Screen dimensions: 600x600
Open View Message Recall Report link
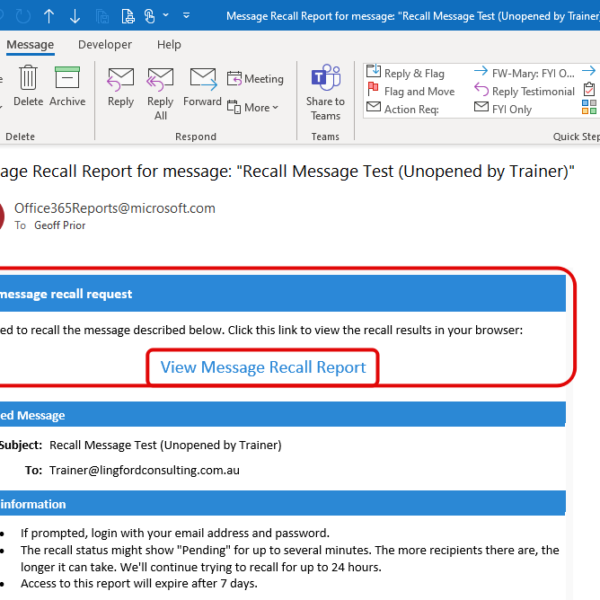pos(263,367)
